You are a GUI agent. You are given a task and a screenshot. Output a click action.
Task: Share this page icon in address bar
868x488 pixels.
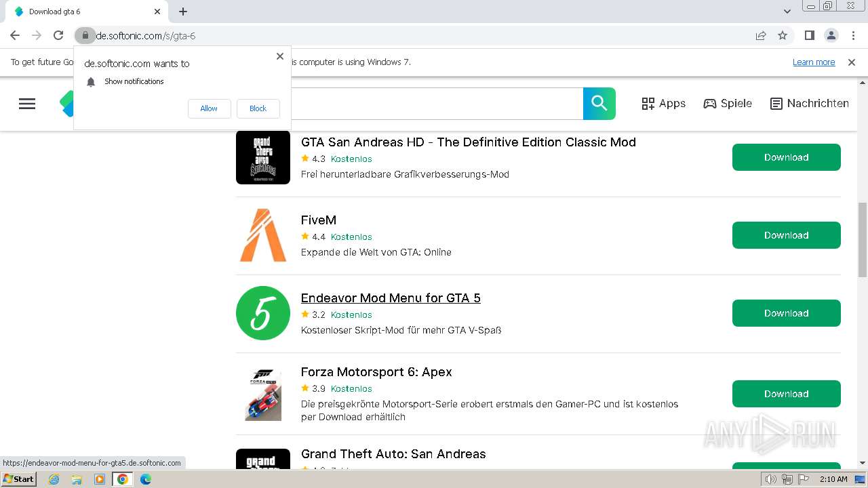point(761,35)
